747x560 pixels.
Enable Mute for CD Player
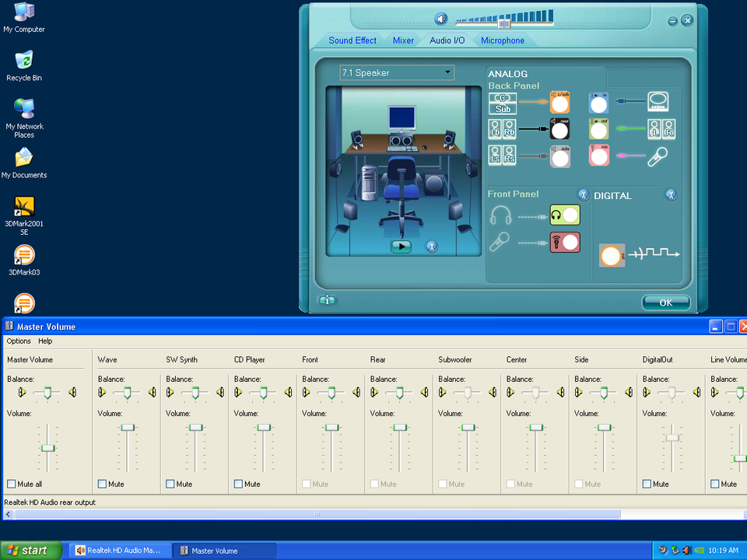coord(239,484)
